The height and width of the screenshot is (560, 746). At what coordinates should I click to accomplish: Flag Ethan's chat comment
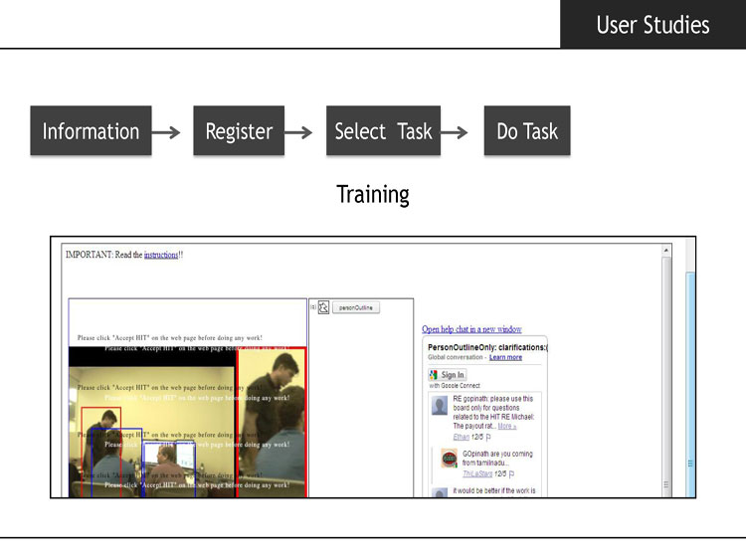coord(488,437)
